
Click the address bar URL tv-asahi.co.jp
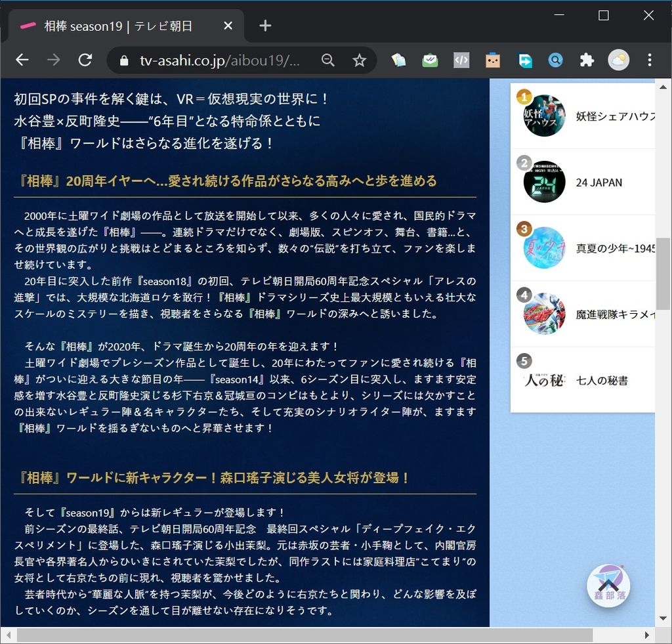click(x=219, y=60)
